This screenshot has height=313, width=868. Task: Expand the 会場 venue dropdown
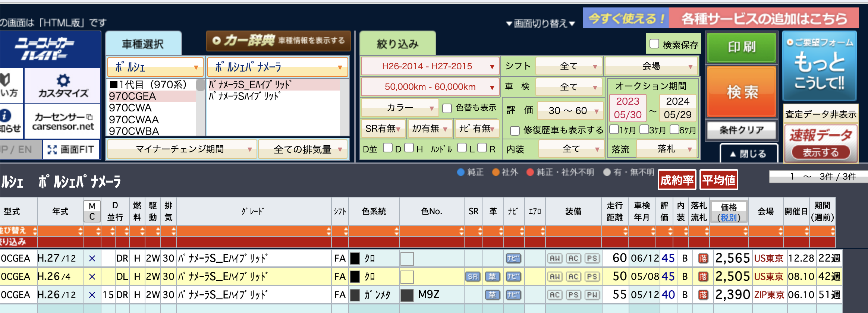(x=651, y=66)
